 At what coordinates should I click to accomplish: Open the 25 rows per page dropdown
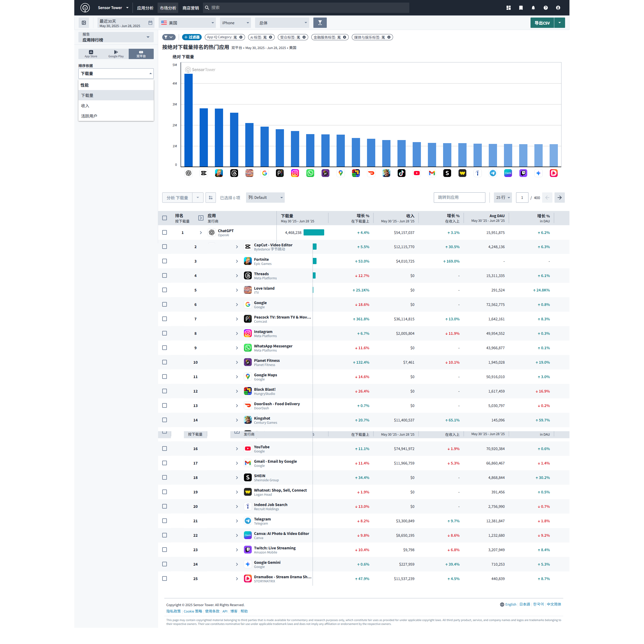[x=502, y=198]
